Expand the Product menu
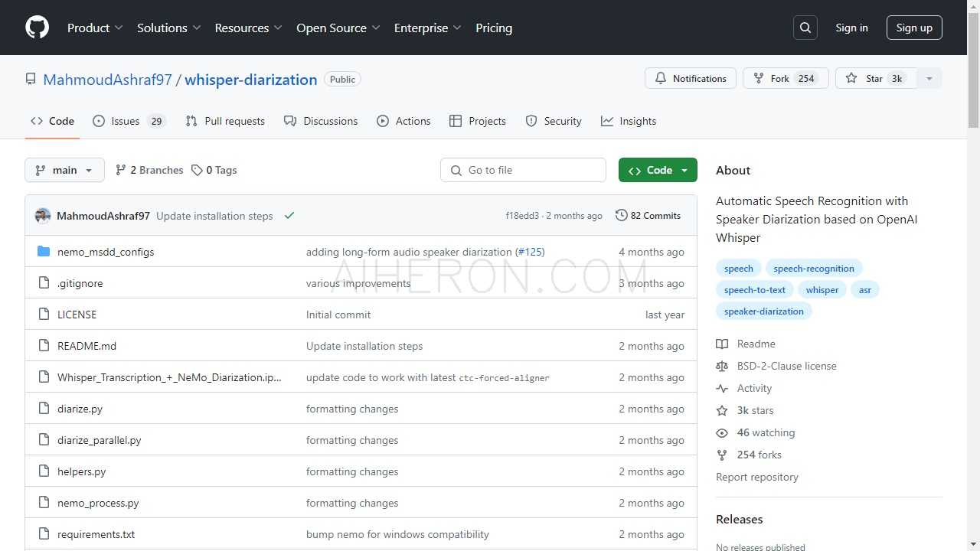 [95, 28]
